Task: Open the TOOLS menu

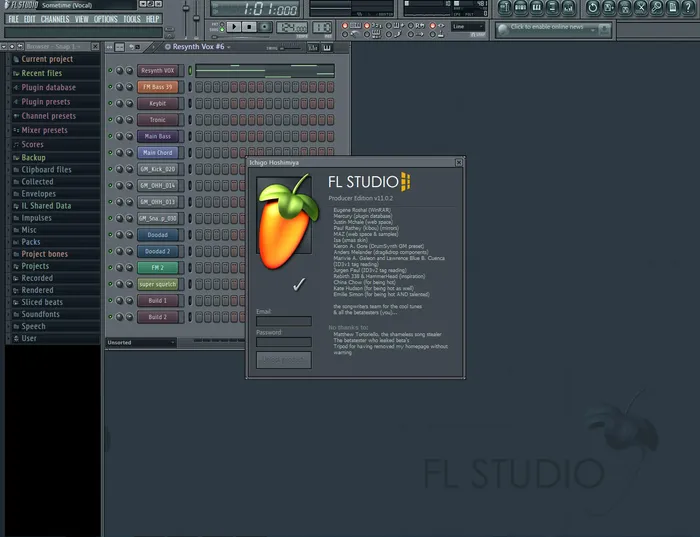Action: 132,19
